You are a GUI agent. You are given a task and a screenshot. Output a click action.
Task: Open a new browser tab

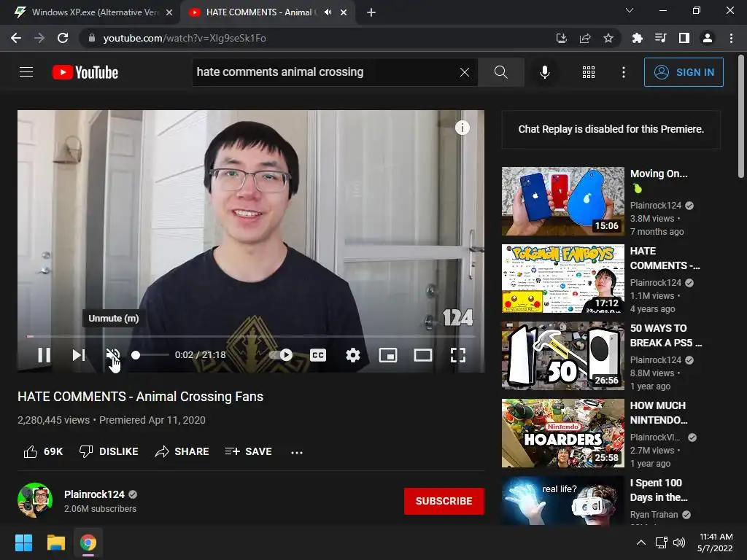[x=371, y=12]
